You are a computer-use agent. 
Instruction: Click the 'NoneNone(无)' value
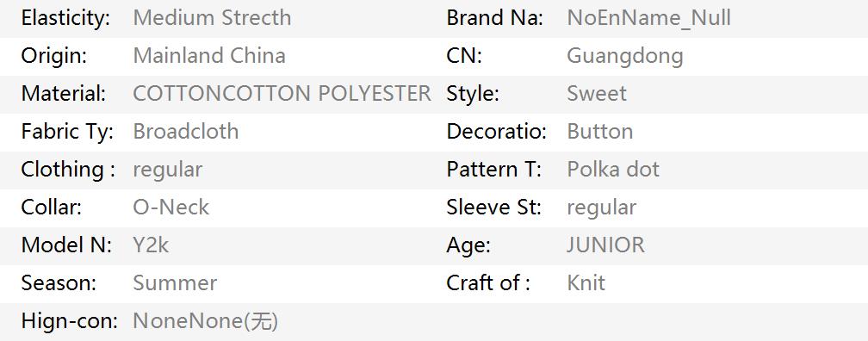click(205, 321)
